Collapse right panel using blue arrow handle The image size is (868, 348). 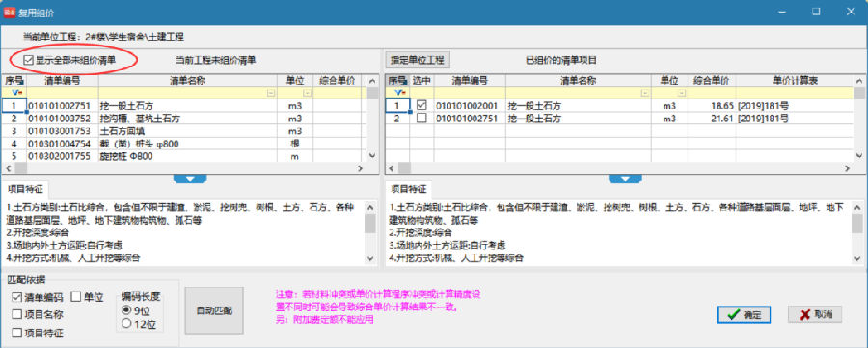(x=626, y=178)
